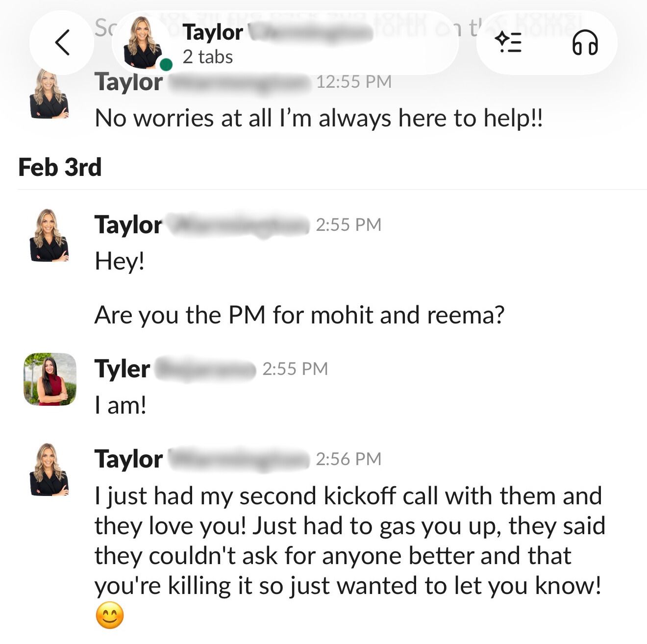Tap Taylor's avatar next to the "Hey!" message
This screenshot has height=644, width=647.
click(x=49, y=235)
